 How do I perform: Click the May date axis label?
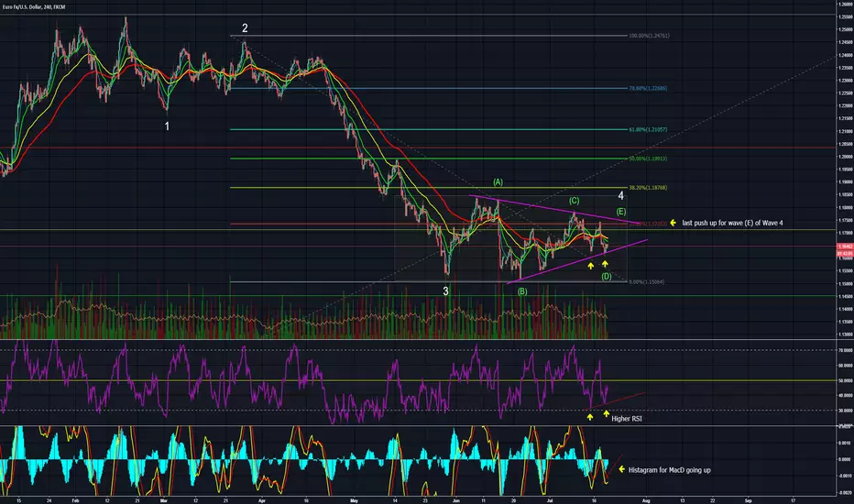(x=354, y=500)
